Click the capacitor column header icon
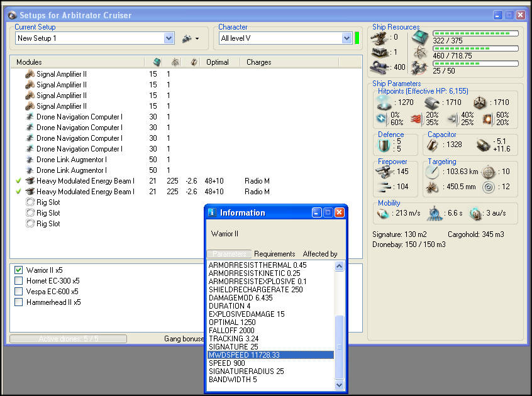532x396 pixels. click(x=194, y=62)
